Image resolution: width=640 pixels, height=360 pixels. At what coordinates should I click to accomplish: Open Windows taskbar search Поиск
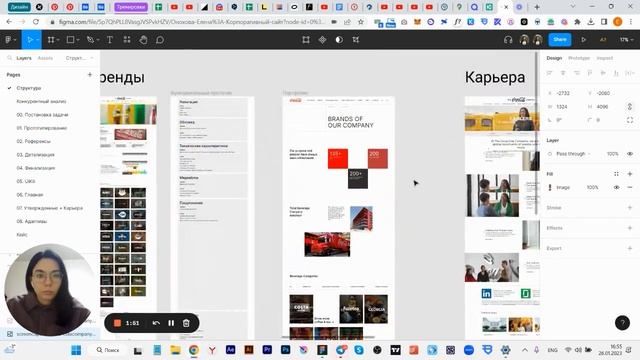(108, 350)
